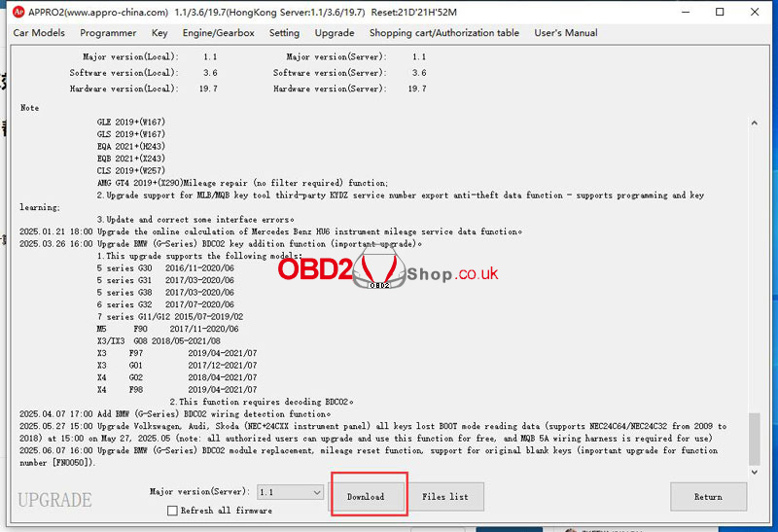This screenshot has height=532, width=778.
Task: Select the Key menu item
Action: click(159, 33)
